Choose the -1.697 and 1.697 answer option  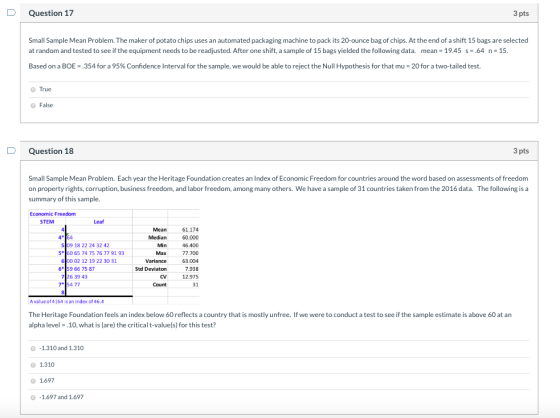[x=33, y=397]
